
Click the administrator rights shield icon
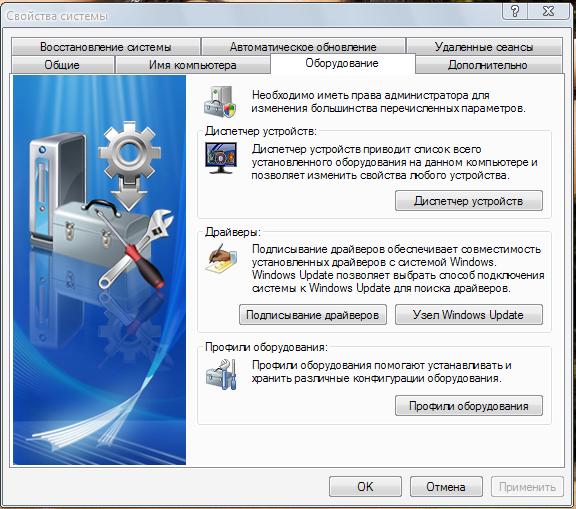220,102
